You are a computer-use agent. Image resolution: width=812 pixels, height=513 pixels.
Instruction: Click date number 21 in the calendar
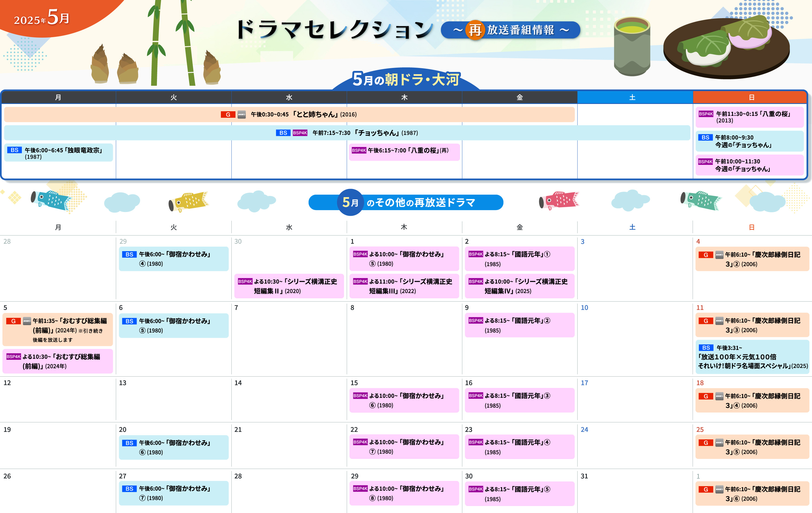point(238,430)
